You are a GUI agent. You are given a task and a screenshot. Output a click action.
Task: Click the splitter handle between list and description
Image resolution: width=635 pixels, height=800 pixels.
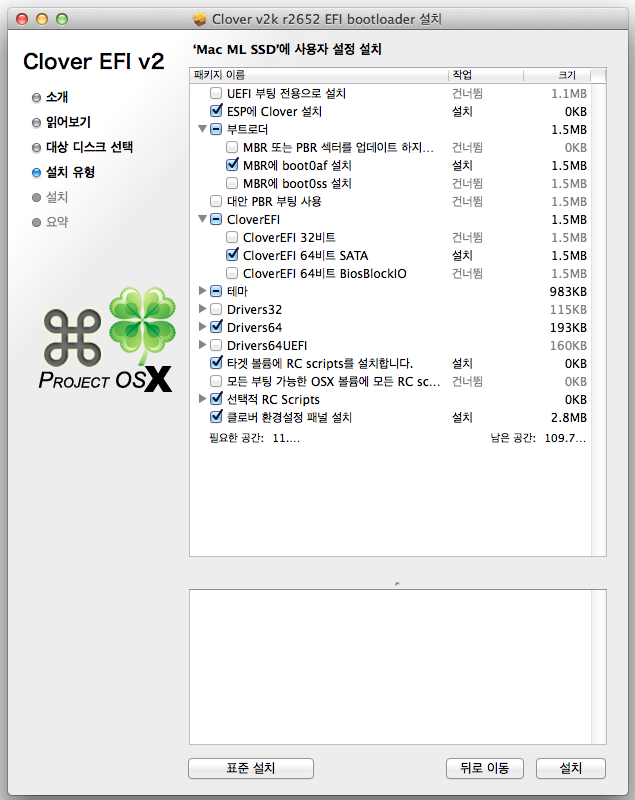(397, 584)
